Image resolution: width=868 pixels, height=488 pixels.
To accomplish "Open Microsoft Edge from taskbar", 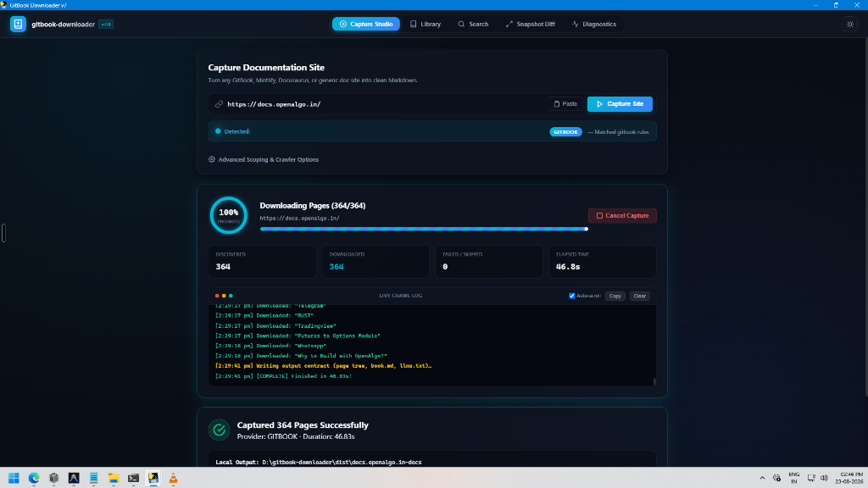I will [34, 478].
